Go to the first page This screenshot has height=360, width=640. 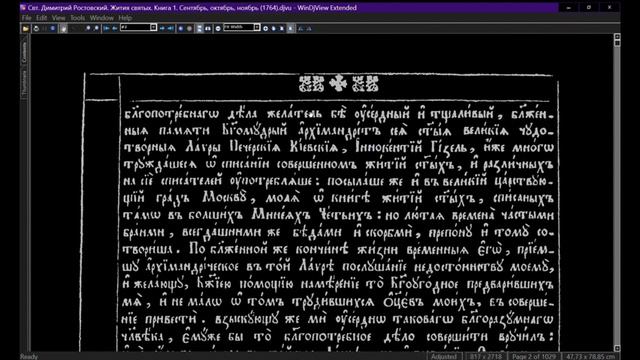pyautogui.click(x=106, y=28)
